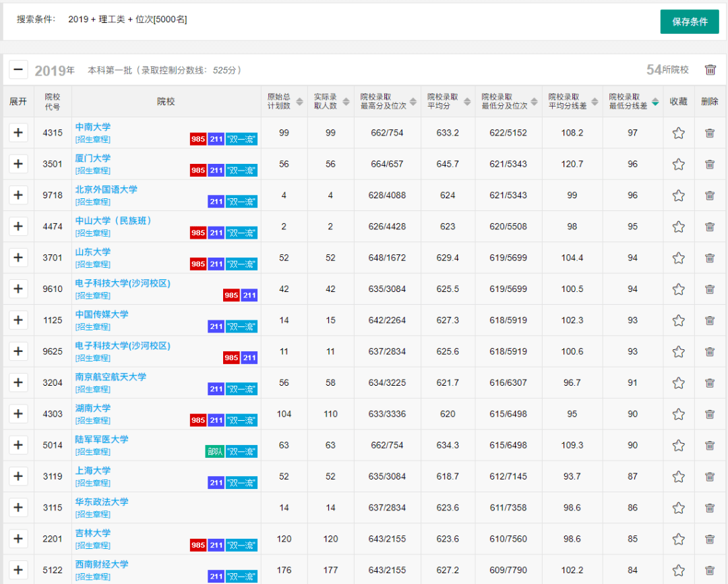
Task: Favorite 陆军军医大学 with the star icon
Action: tap(678, 445)
